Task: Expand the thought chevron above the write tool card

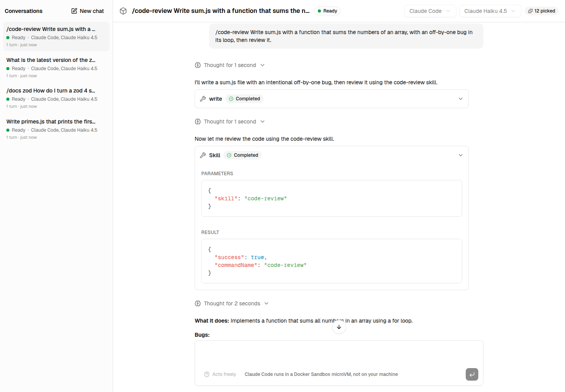Action: pyautogui.click(x=262, y=65)
